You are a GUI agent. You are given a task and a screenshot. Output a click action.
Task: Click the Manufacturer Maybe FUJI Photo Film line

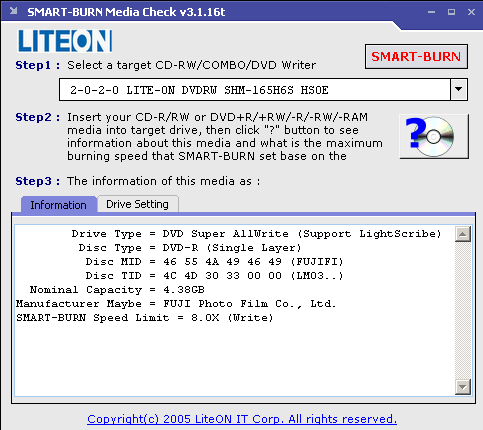pyautogui.click(x=176, y=304)
